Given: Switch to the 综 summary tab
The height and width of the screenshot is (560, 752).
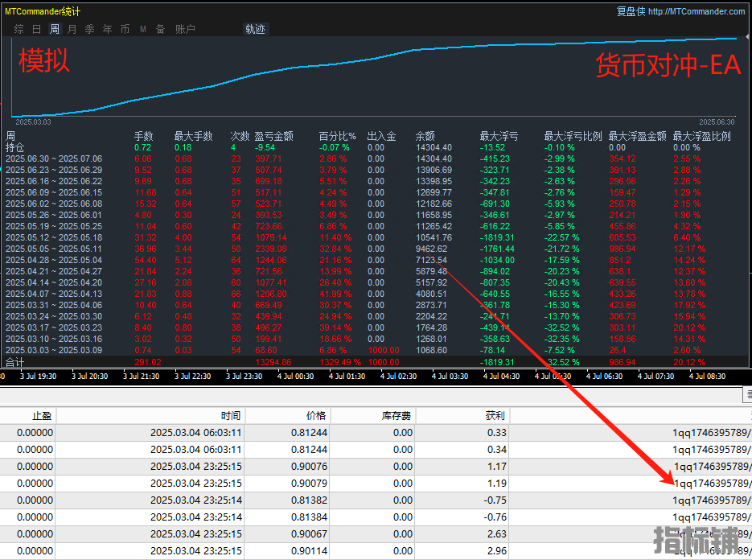Looking at the screenshot, I should point(19,29).
